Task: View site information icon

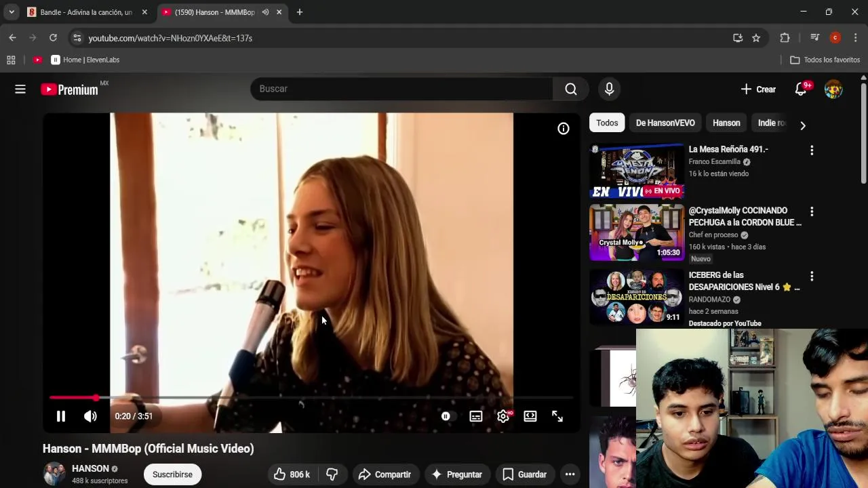Action: (77, 38)
